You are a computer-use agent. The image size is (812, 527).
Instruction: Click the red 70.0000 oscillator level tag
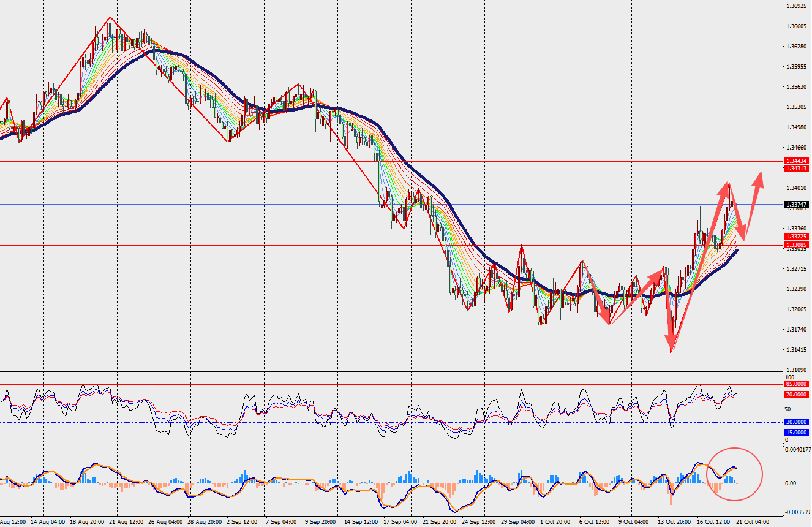(x=797, y=395)
